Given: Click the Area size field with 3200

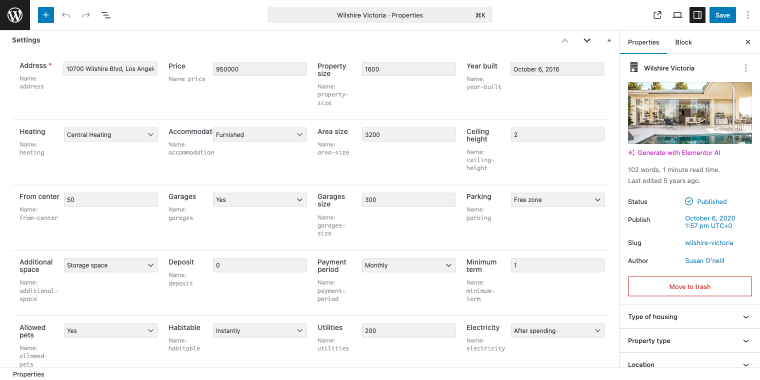Looking at the screenshot, I should coord(409,135).
